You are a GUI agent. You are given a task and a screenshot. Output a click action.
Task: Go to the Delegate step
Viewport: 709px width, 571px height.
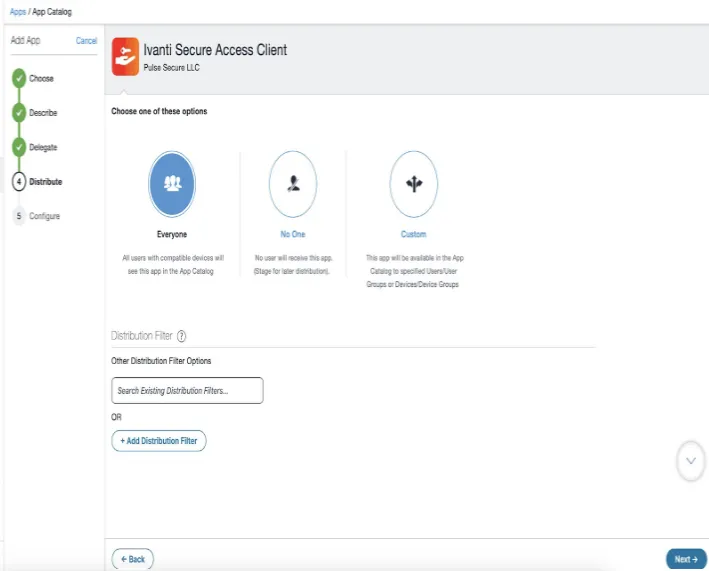(x=43, y=147)
